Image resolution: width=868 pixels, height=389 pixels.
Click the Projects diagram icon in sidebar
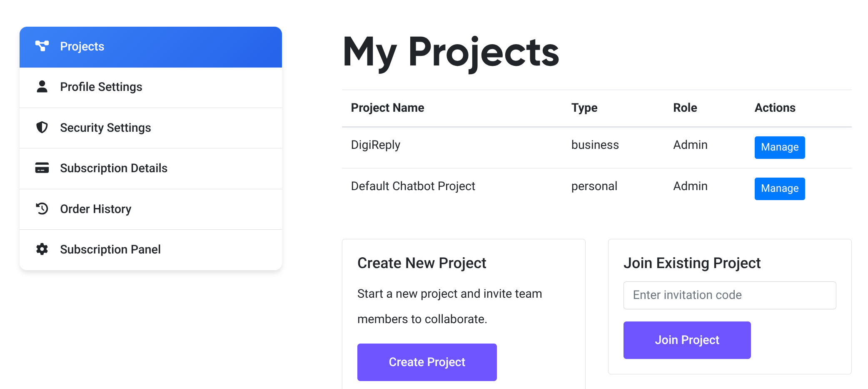click(42, 46)
